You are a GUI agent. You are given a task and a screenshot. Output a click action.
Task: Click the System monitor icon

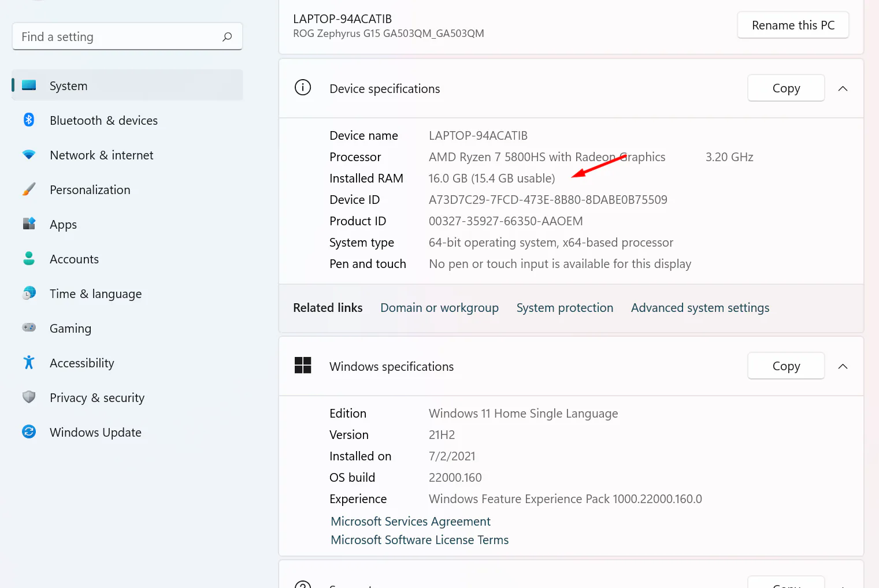click(29, 85)
